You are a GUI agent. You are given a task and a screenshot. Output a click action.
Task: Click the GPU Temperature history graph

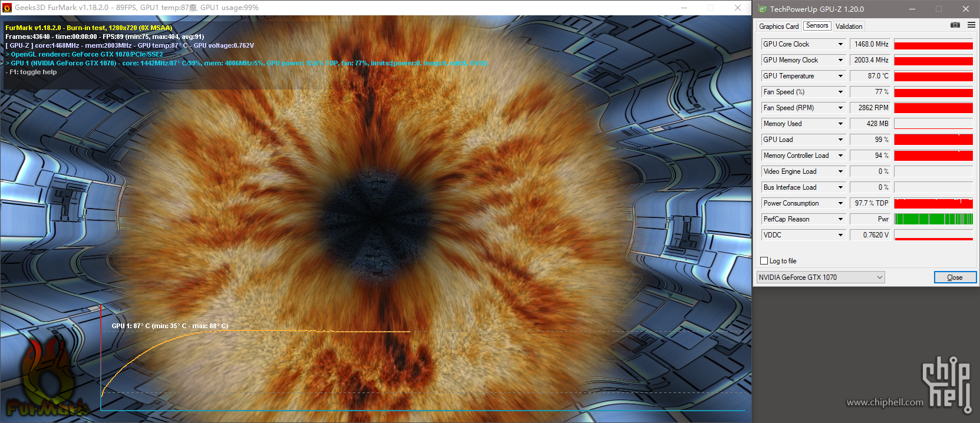pyautogui.click(x=933, y=76)
